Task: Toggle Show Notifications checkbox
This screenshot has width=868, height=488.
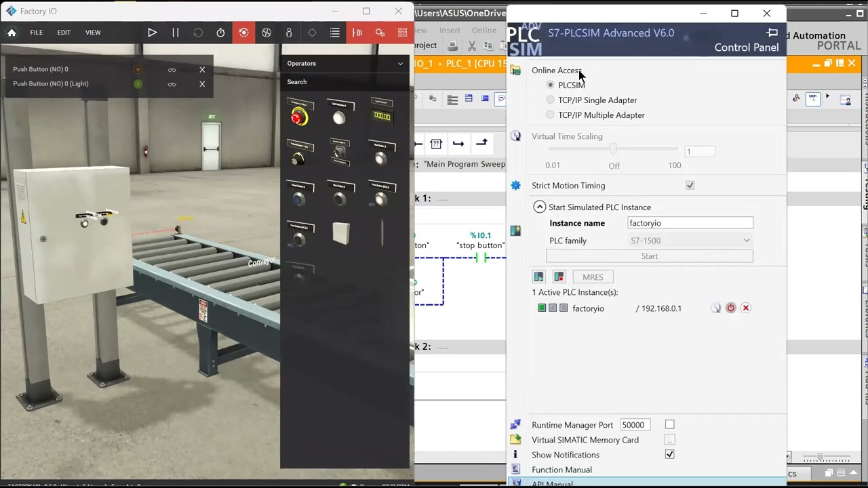Action: coord(669,454)
